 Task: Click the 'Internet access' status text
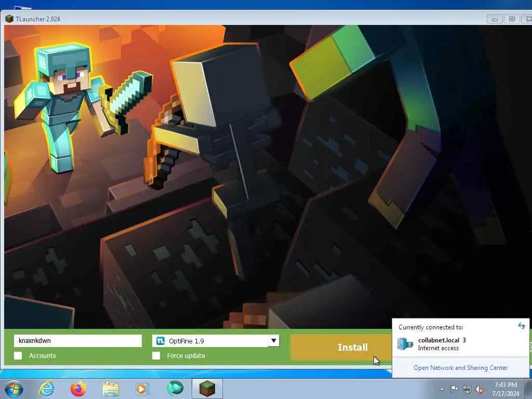click(x=438, y=348)
